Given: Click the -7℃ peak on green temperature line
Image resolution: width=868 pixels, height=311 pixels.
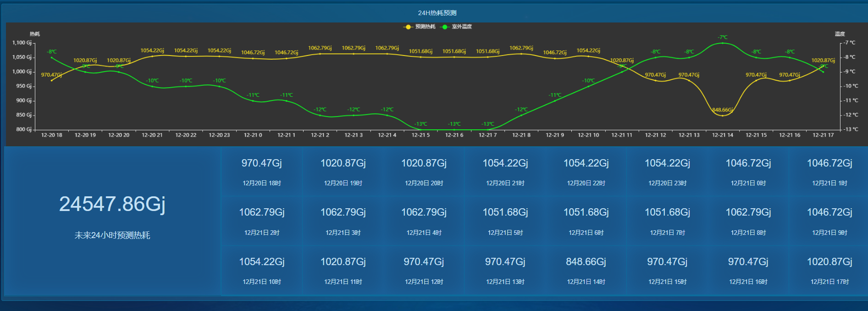Looking at the screenshot, I should click(723, 43).
